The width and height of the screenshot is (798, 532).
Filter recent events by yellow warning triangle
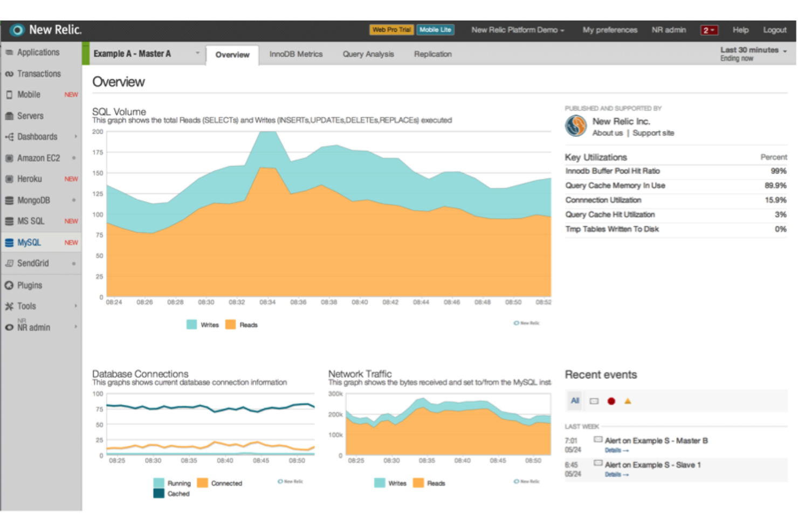[x=628, y=401]
